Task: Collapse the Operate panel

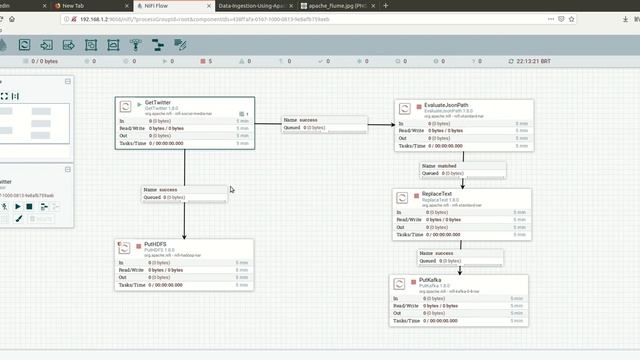Action: 68,169
